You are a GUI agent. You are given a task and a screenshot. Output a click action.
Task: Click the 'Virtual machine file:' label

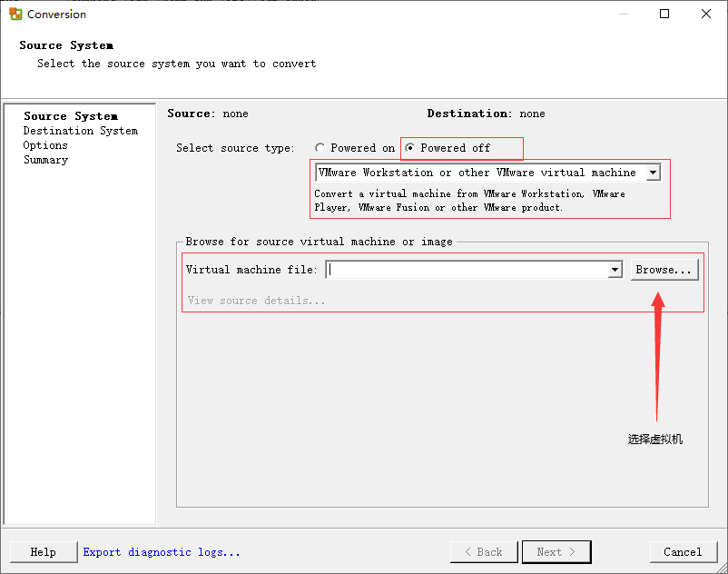coord(251,270)
